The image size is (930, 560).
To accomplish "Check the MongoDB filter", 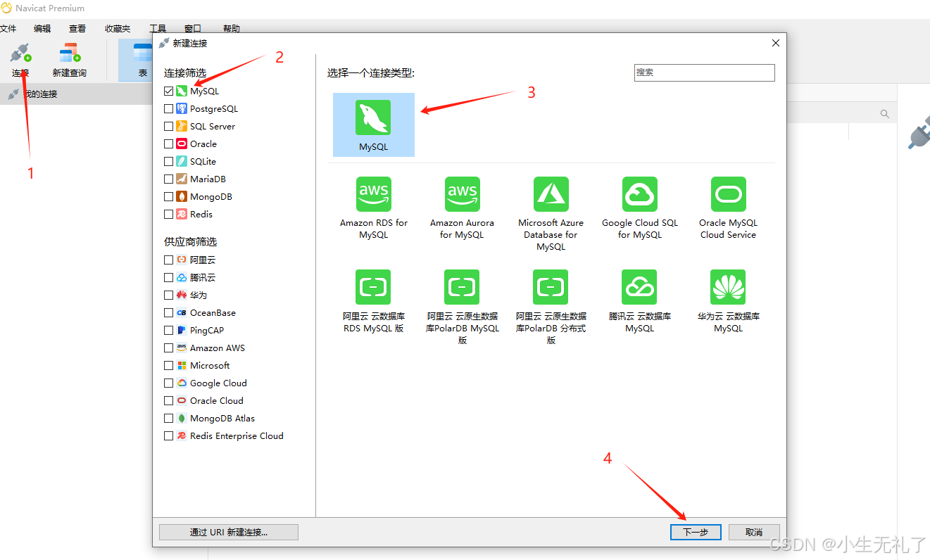I will (x=168, y=197).
